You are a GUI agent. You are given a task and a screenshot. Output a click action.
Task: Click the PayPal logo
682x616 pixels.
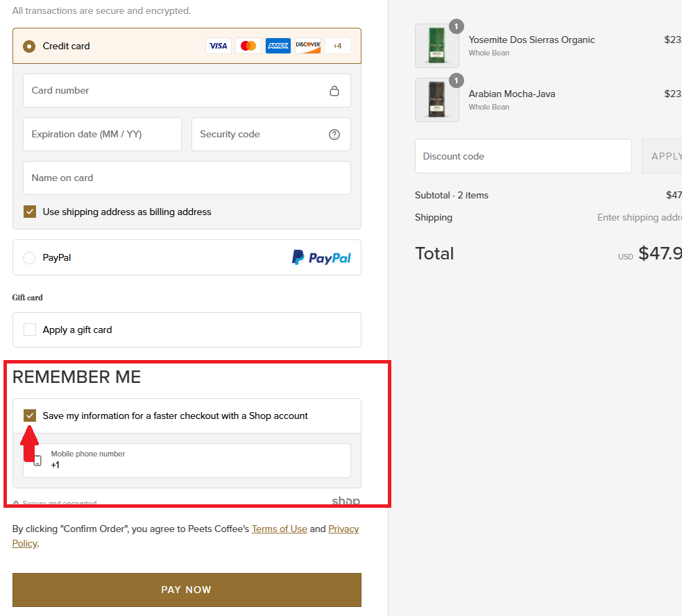321,257
